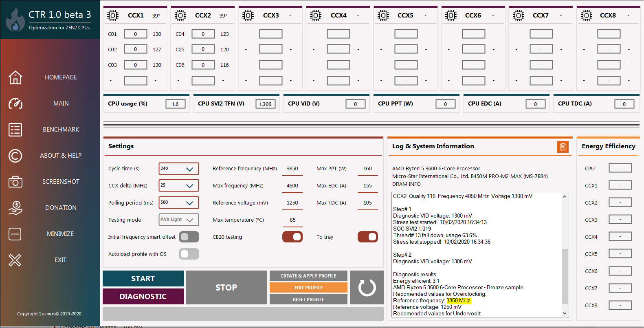
Task: Click the C01 offset field
Action: tap(136, 34)
